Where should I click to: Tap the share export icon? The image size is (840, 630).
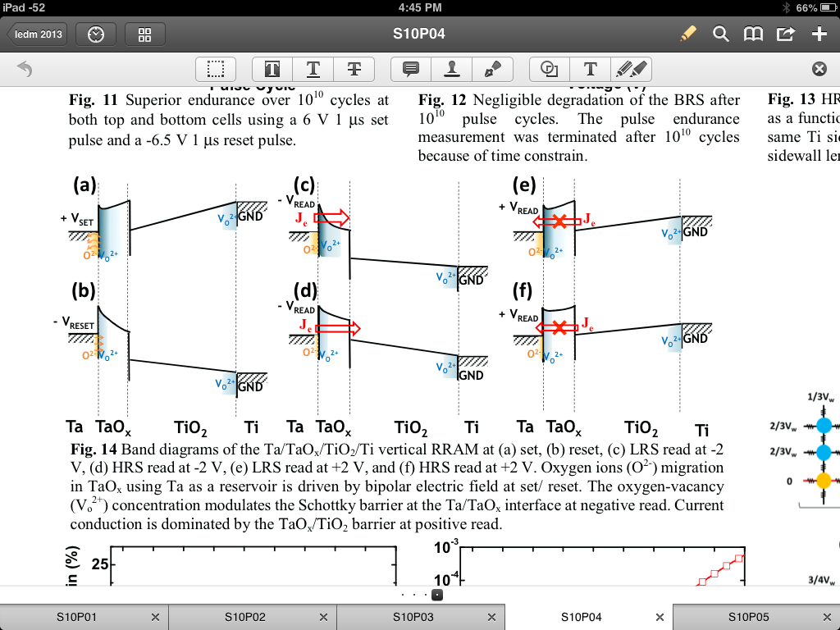point(786,34)
